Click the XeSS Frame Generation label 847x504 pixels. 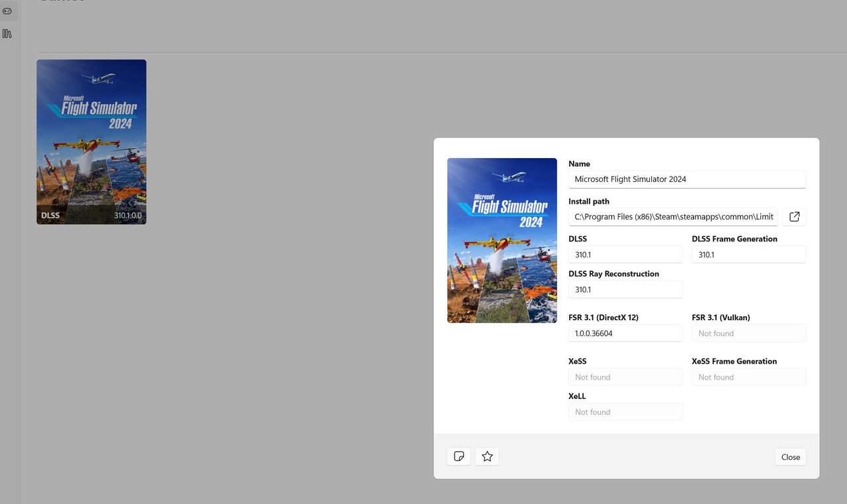[x=735, y=361]
